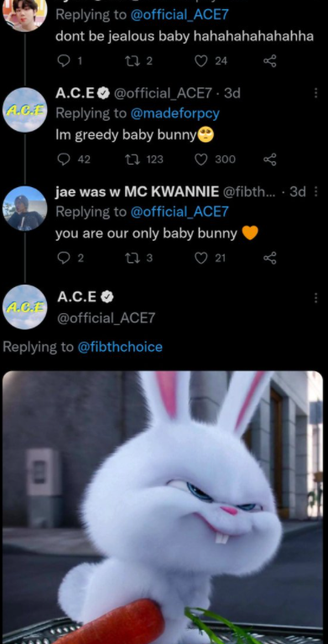Like the 'dont be jealous baby' reply
Viewport: 328px width, 644px height.
(x=200, y=61)
